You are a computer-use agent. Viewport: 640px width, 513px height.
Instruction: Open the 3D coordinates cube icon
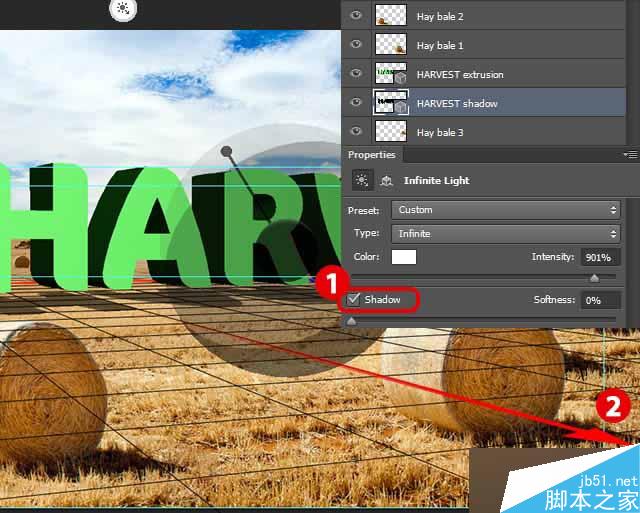(x=386, y=180)
